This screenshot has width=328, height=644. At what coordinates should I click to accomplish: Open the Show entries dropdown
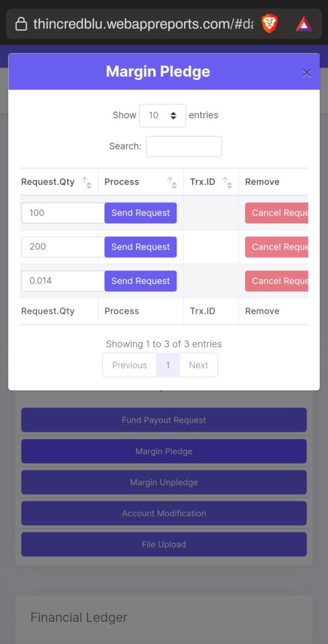pyautogui.click(x=163, y=116)
